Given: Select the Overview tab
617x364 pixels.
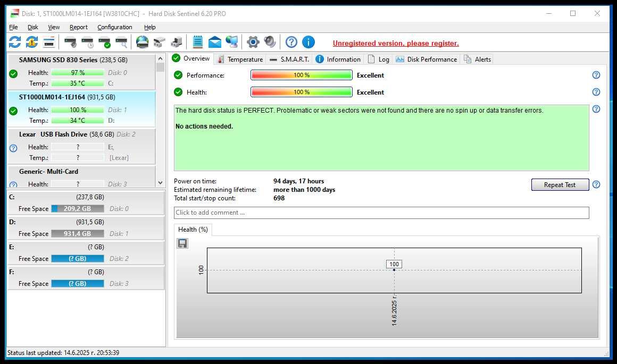Looking at the screenshot, I should pyautogui.click(x=191, y=58).
